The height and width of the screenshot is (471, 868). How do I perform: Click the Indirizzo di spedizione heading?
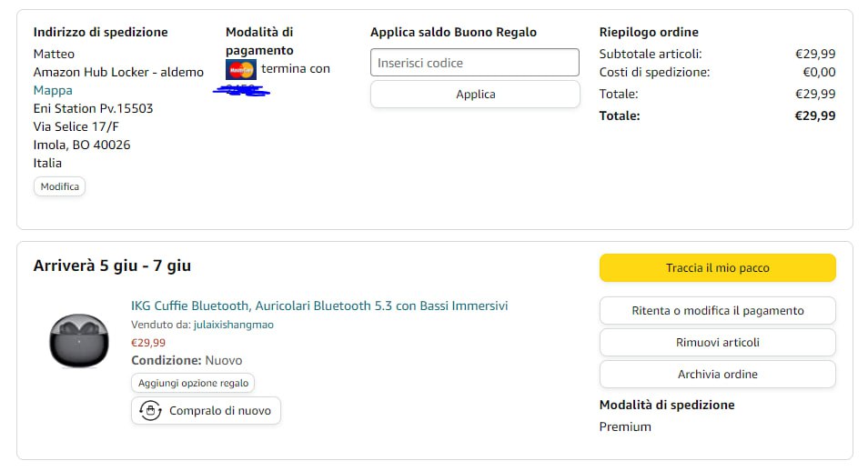coord(100,32)
